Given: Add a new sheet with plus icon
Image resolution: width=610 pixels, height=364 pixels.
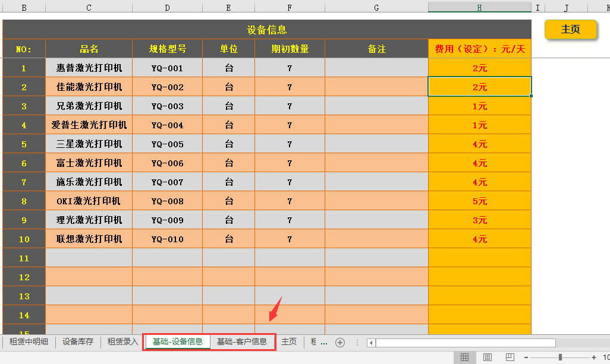Looking at the screenshot, I should point(340,343).
